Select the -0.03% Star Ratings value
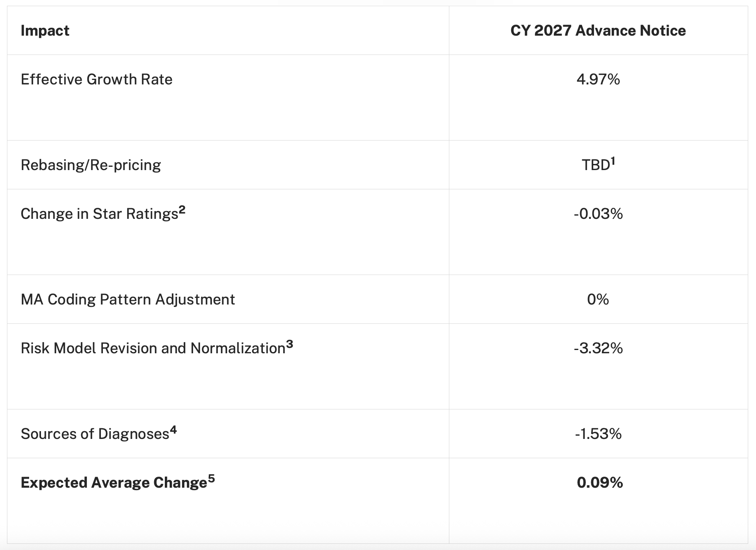This screenshot has height=550, width=756. point(598,214)
